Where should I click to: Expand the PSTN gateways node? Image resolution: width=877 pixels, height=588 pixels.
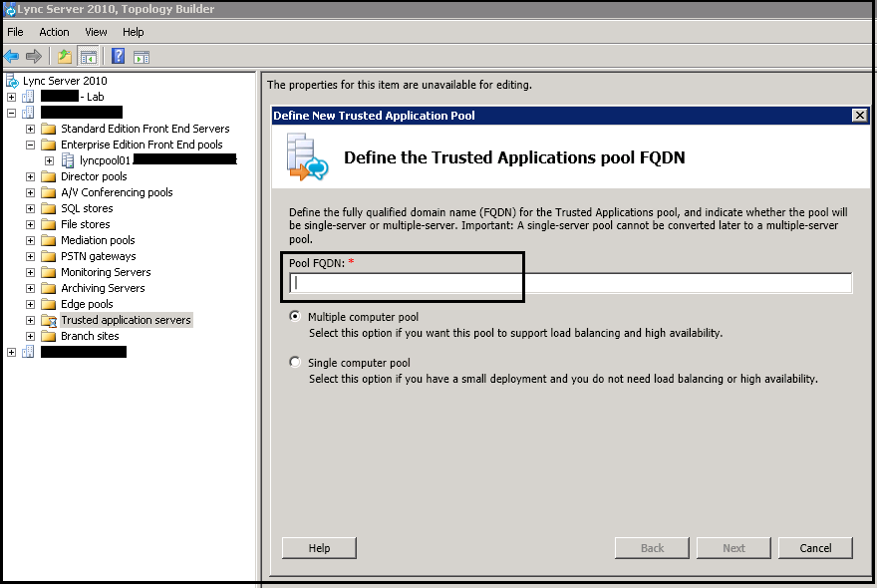click(x=30, y=255)
